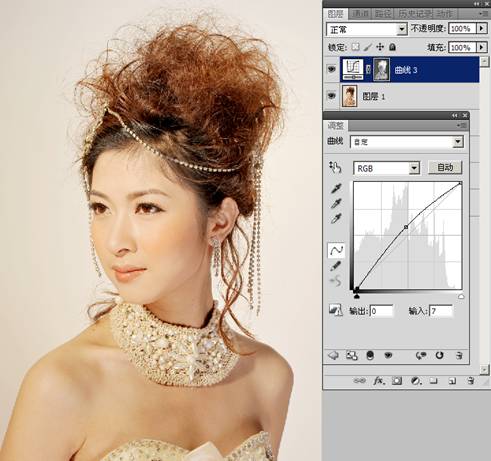Screen dimensions: 491x461
Task: Select the midpoint control point on curve
Action: 406,227
